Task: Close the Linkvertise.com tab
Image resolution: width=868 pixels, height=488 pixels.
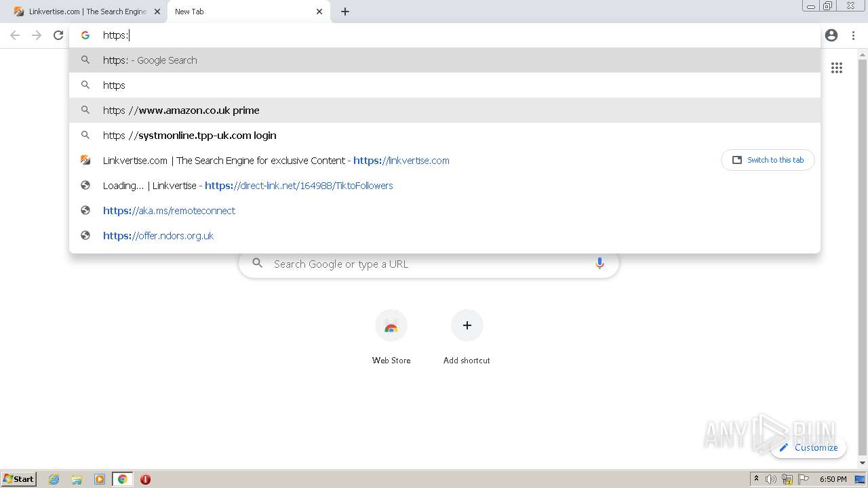Action: 157,12
